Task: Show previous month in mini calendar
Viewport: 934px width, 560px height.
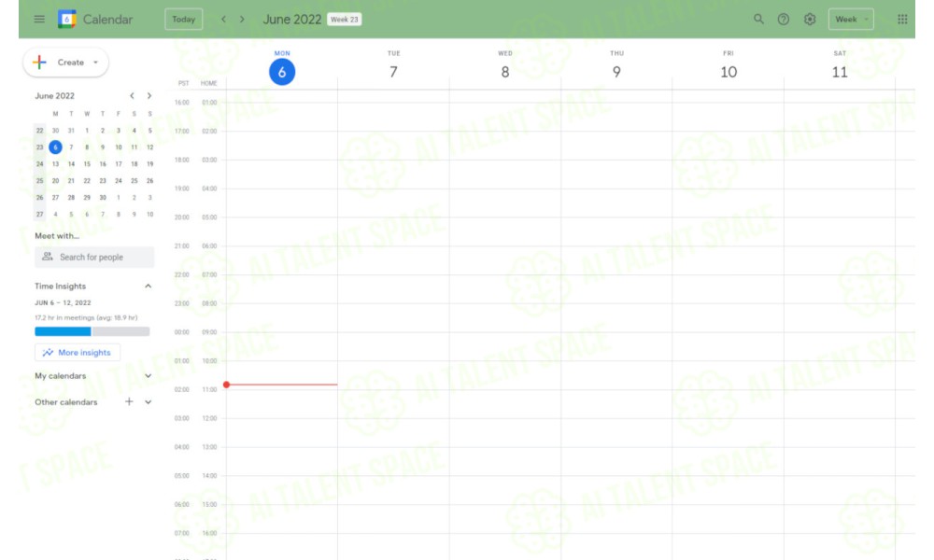Action: pos(133,96)
